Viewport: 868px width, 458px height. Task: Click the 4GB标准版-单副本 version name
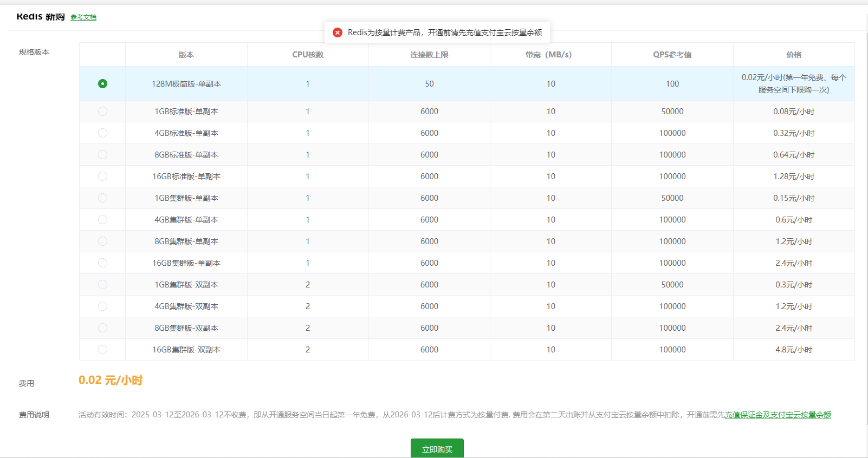[x=186, y=133]
